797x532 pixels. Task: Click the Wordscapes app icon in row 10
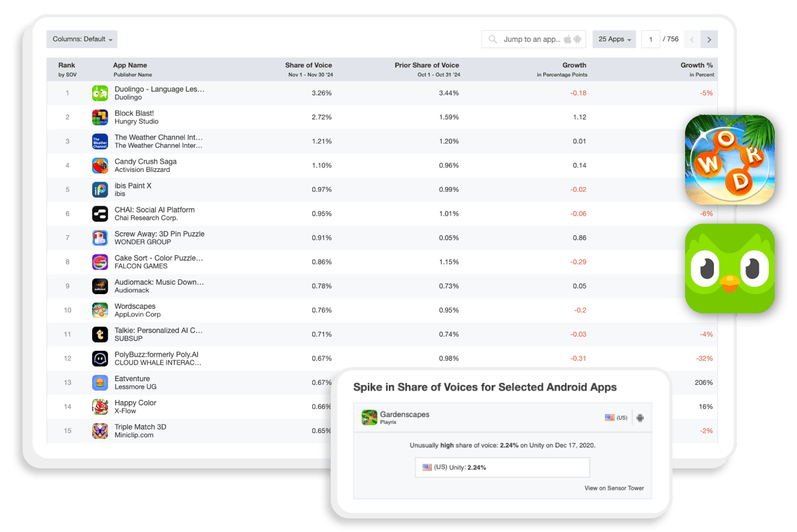tap(100, 310)
